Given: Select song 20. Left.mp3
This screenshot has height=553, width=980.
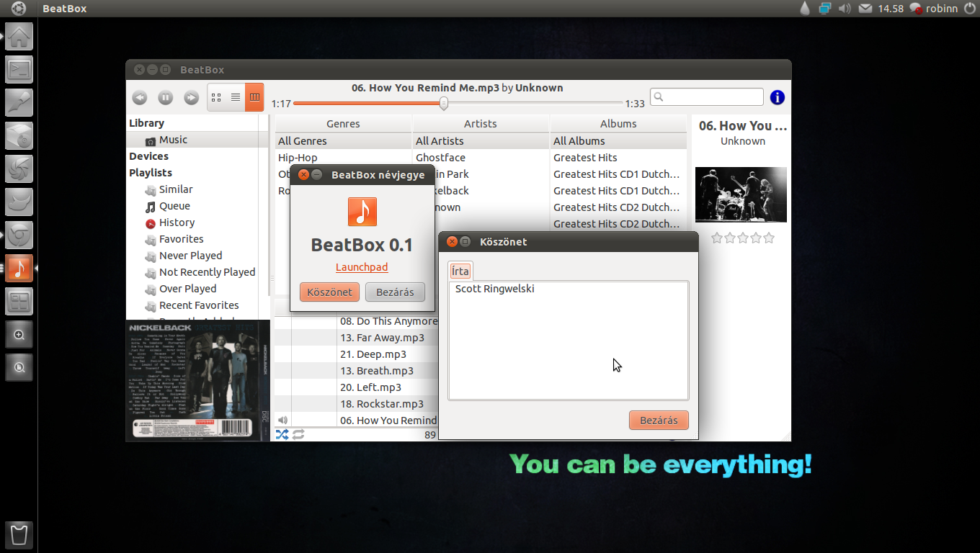Looking at the screenshot, I should pyautogui.click(x=372, y=387).
